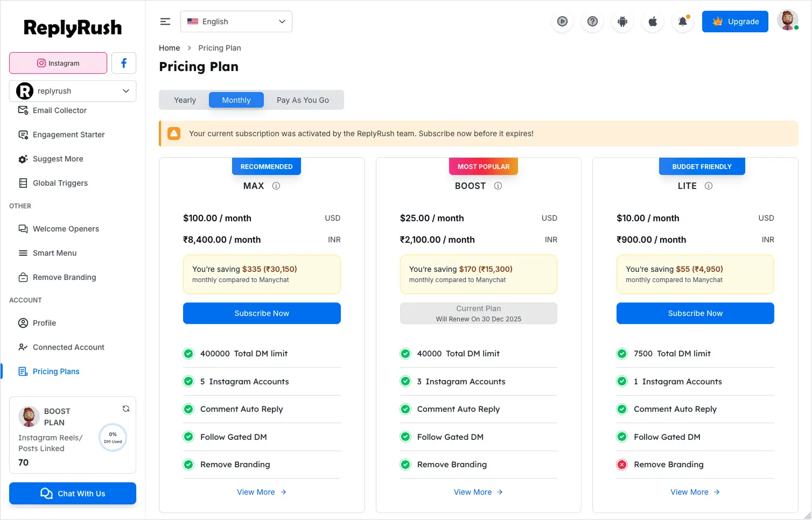
Task: Show info for the LITE plan
Action: point(709,186)
